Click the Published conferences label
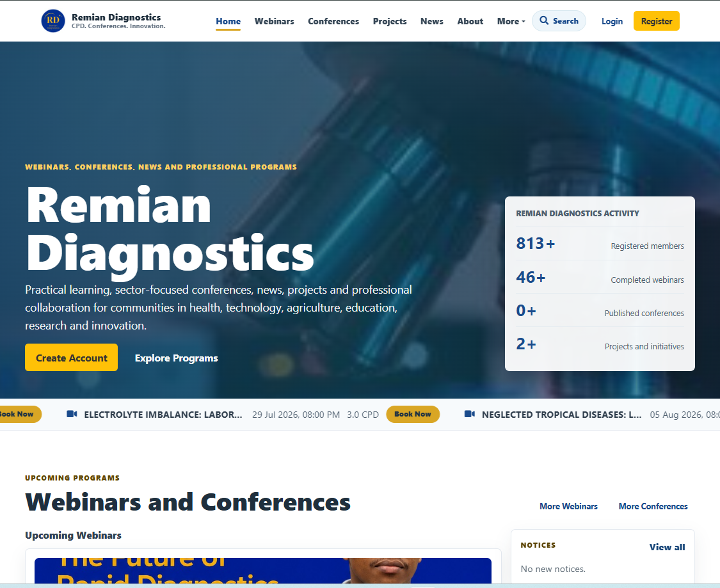Screen dimensions: 720x588 click(644, 313)
